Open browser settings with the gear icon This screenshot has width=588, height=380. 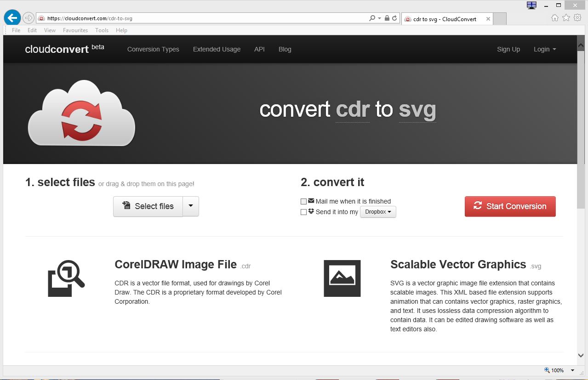[x=577, y=17]
